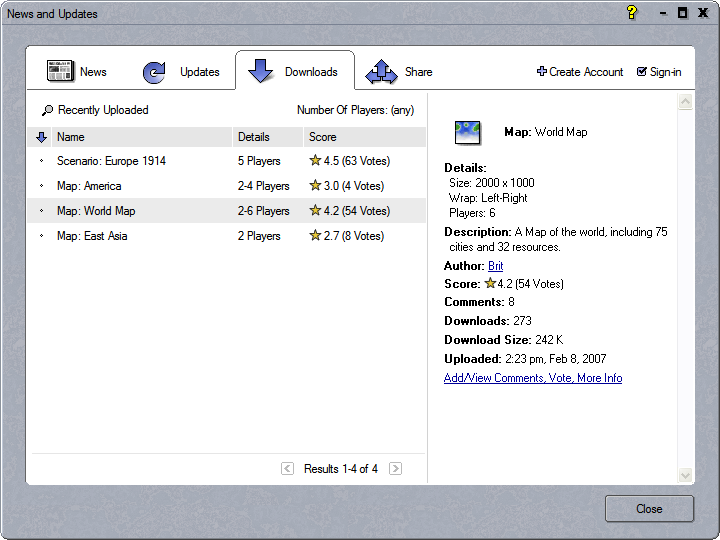Click the yellow help question mark icon
The width and height of the screenshot is (720, 540).
point(631,13)
